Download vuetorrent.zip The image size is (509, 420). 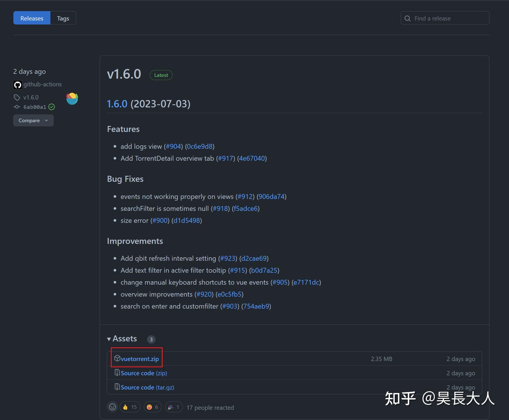pos(140,359)
